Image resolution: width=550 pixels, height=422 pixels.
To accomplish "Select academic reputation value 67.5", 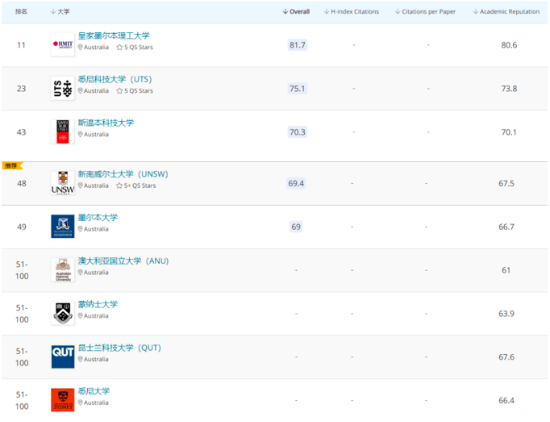I will click(x=507, y=183).
